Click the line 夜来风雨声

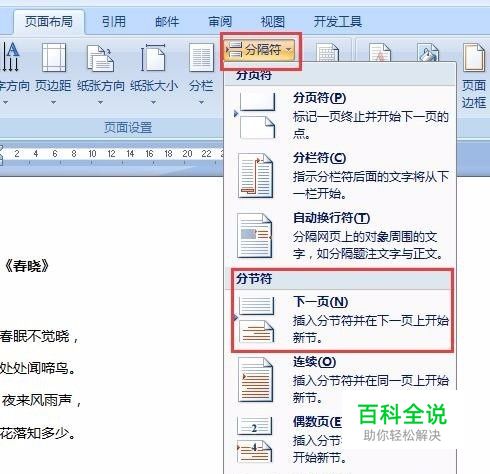pyautogui.click(x=42, y=400)
